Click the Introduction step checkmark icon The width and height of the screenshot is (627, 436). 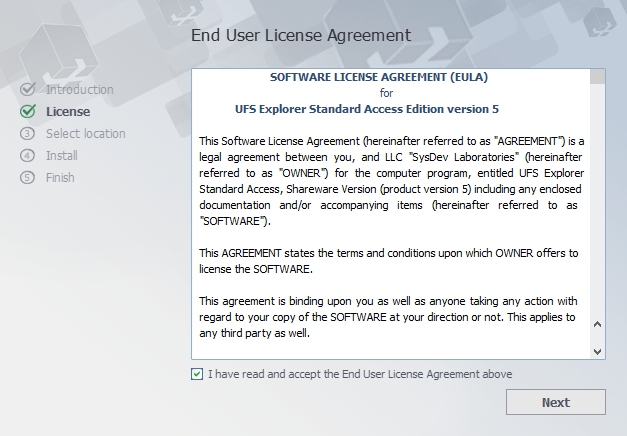(x=28, y=90)
